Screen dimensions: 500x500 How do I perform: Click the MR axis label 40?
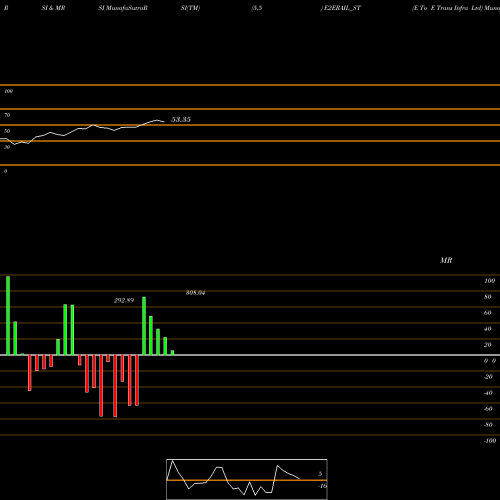[487, 329]
